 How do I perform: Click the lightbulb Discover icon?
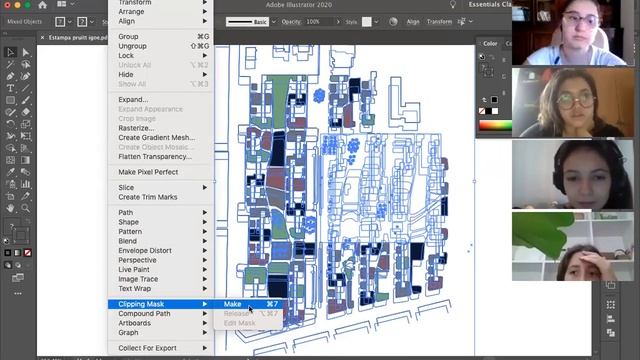(452, 4)
